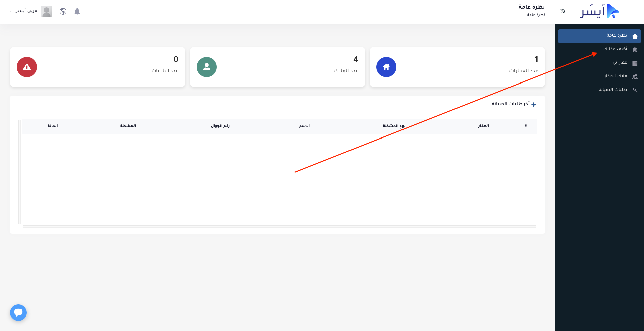The width and height of the screenshot is (644, 331).
Task: Click الحالة column header
Action: click(53, 126)
